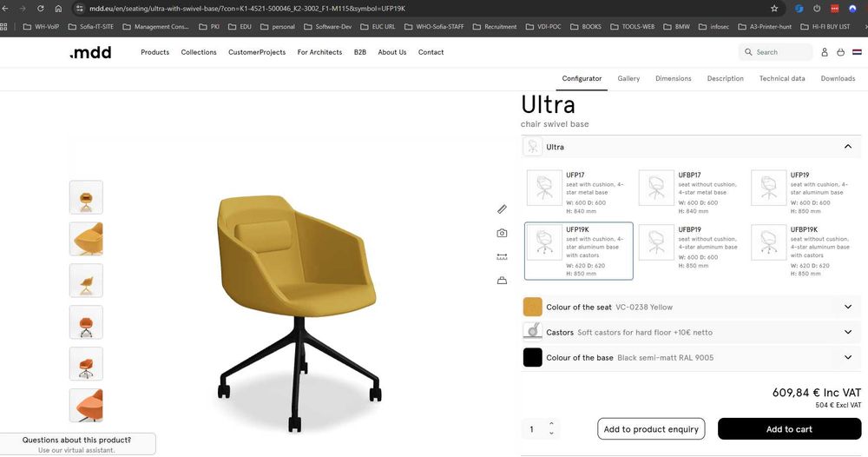Click the browser back arrow
868x457 pixels.
pos(5,9)
